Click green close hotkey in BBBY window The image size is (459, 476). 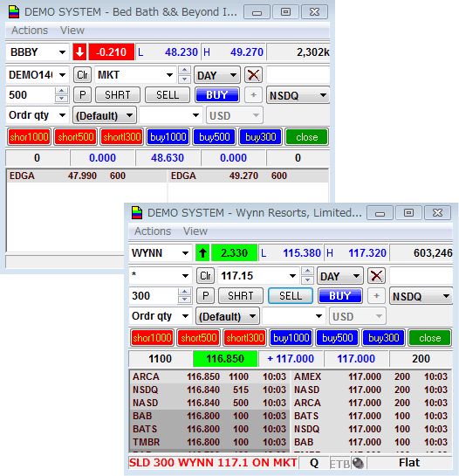[306, 137]
